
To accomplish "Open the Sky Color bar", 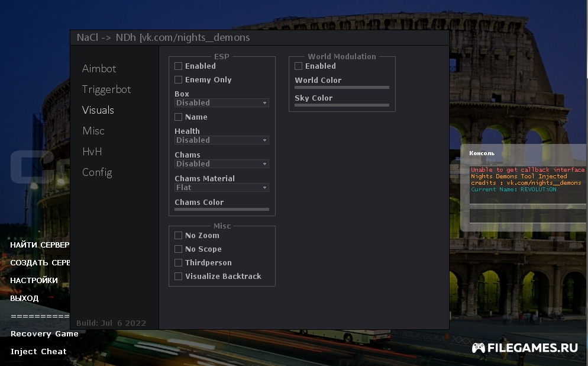I will pos(342,105).
